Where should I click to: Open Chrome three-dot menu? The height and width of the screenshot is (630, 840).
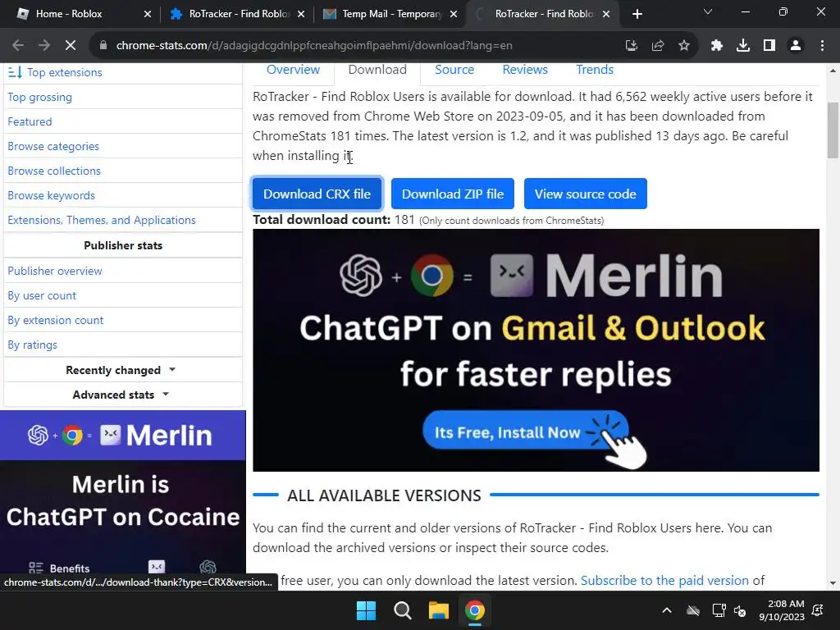coord(822,46)
